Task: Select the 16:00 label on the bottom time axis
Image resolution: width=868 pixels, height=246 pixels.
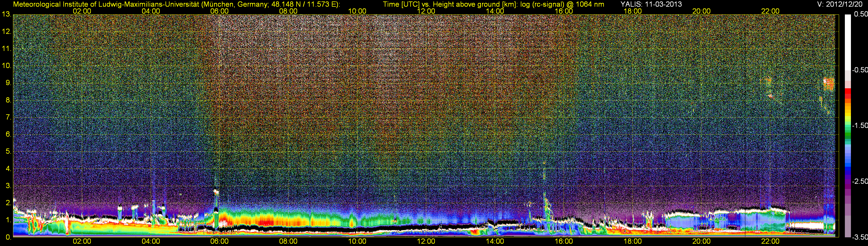Action: coord(564,241)
